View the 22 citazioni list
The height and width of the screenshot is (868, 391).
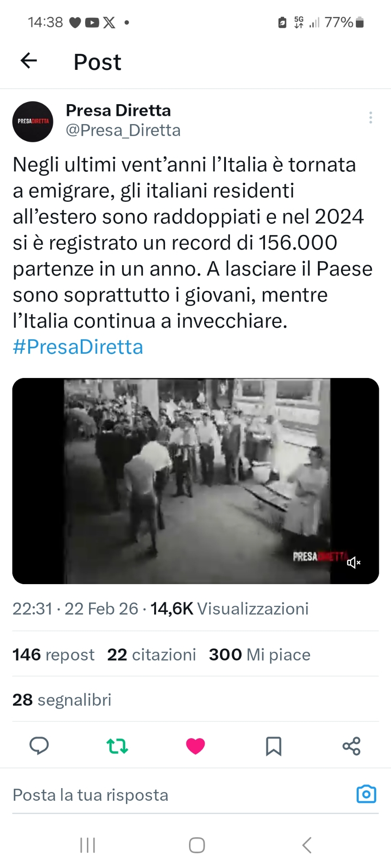(152, 654)
